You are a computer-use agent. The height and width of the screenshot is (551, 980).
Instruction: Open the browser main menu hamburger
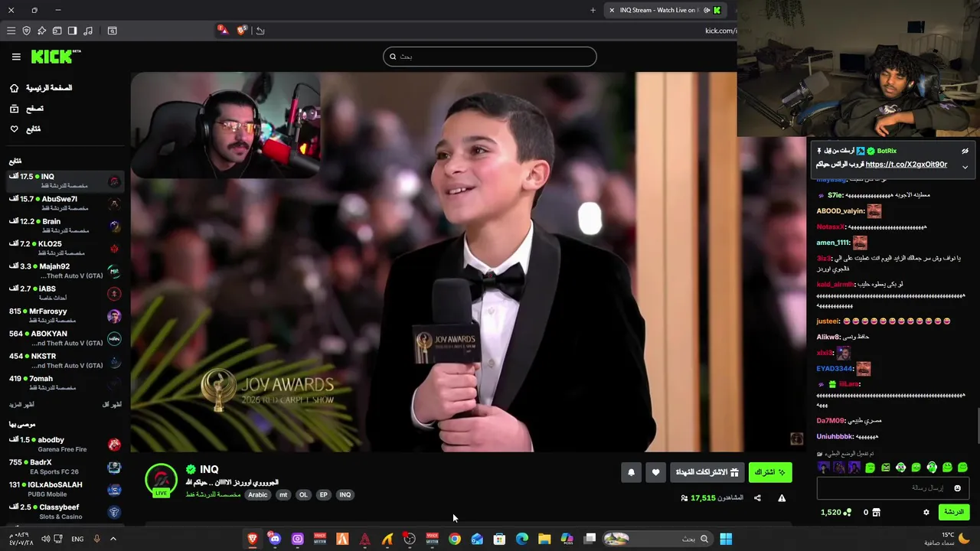point(11,31)
